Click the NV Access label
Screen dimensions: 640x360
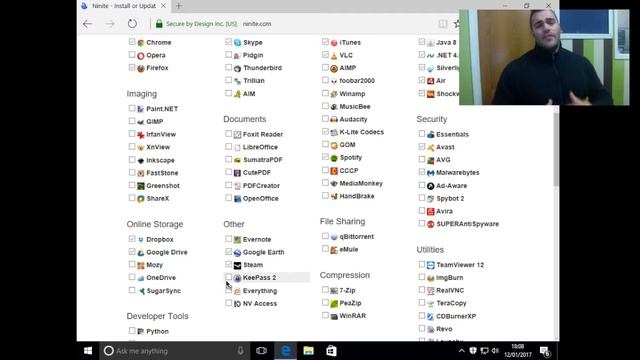(x=260, y=304)
